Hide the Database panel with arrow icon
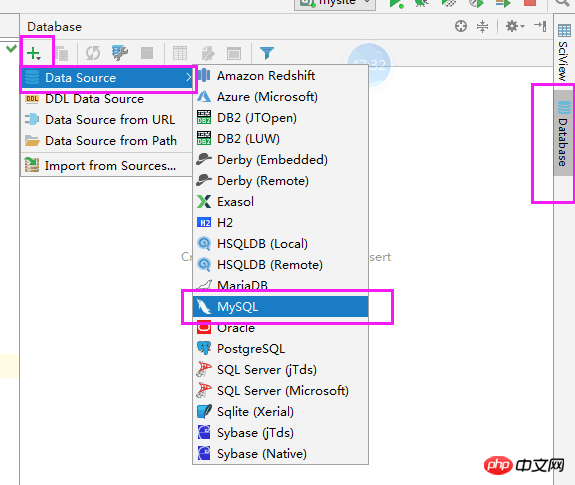This screenshot has height=485, width=575. click(x=540, y=26)
